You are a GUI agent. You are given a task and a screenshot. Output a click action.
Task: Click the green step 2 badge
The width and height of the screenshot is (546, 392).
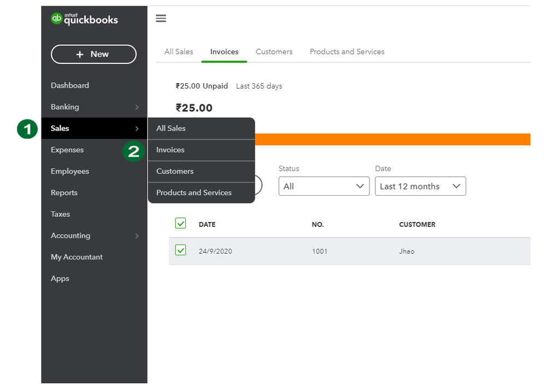pyautogui.click(x=134, y=151)
